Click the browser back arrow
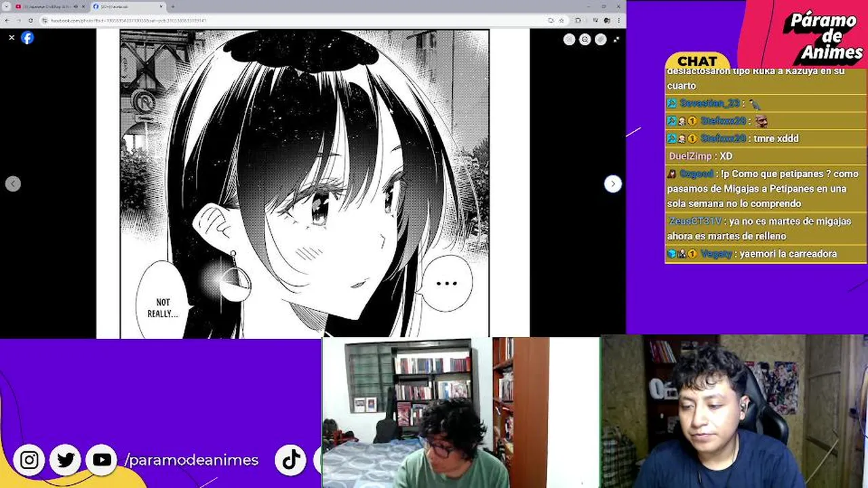868x488 pixels. (x=7, y=20)
